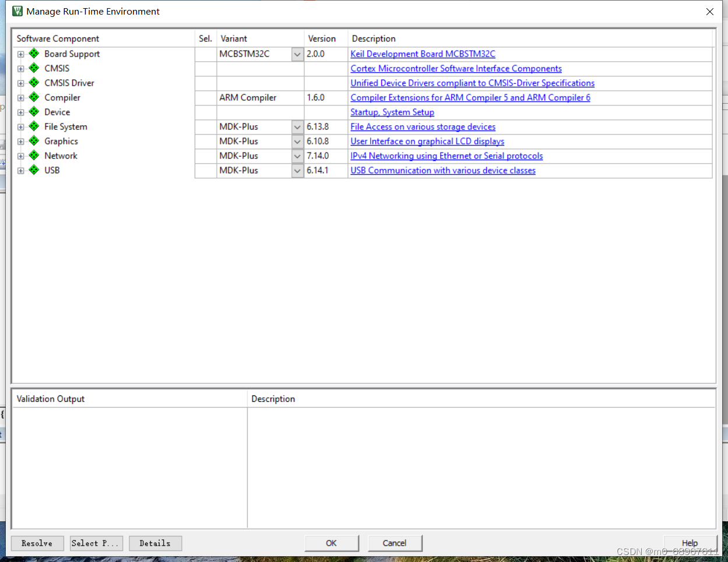The width and height of the screenshot is (728, 562).
Task: Open USB MDK-Plus variant dropdown
Action: 297,171
